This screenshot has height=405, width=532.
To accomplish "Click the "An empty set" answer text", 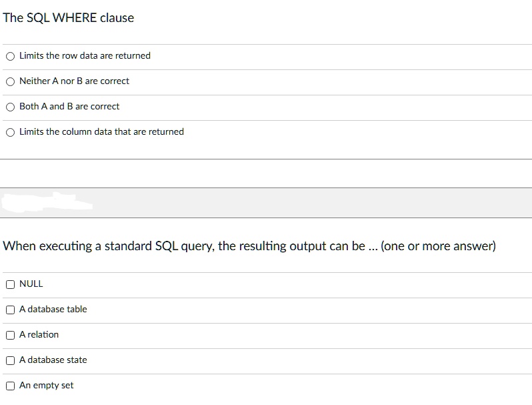I will (x=46, y=385).
